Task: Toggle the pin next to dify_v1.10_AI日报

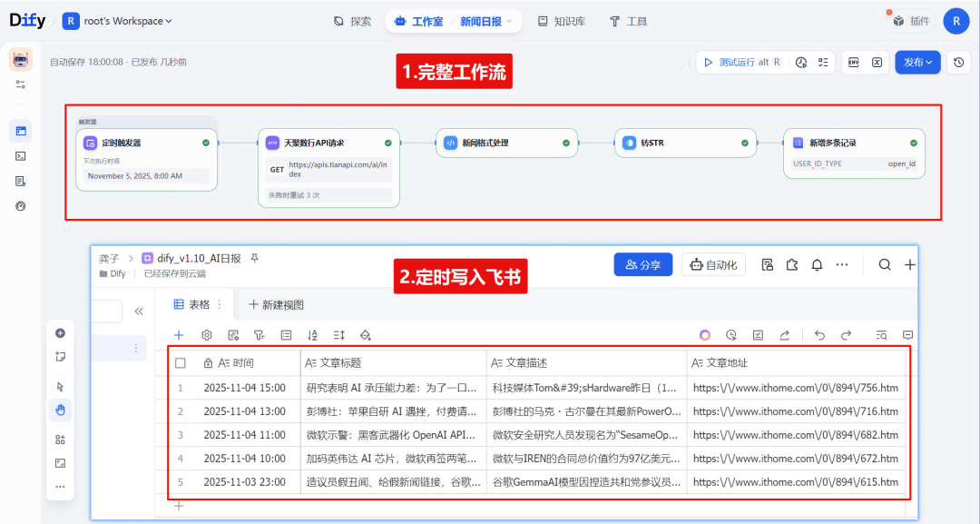Action: point(252,258)
